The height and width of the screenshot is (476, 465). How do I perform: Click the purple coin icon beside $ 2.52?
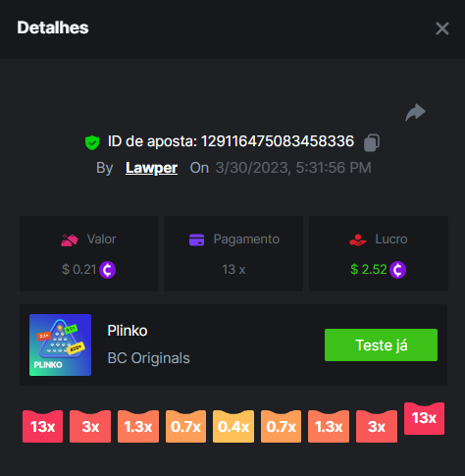pyautogui.click(x=397, y=270)
